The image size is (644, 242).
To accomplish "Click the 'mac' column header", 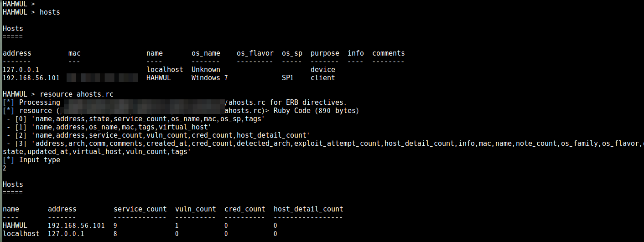I will pos(74,53).
